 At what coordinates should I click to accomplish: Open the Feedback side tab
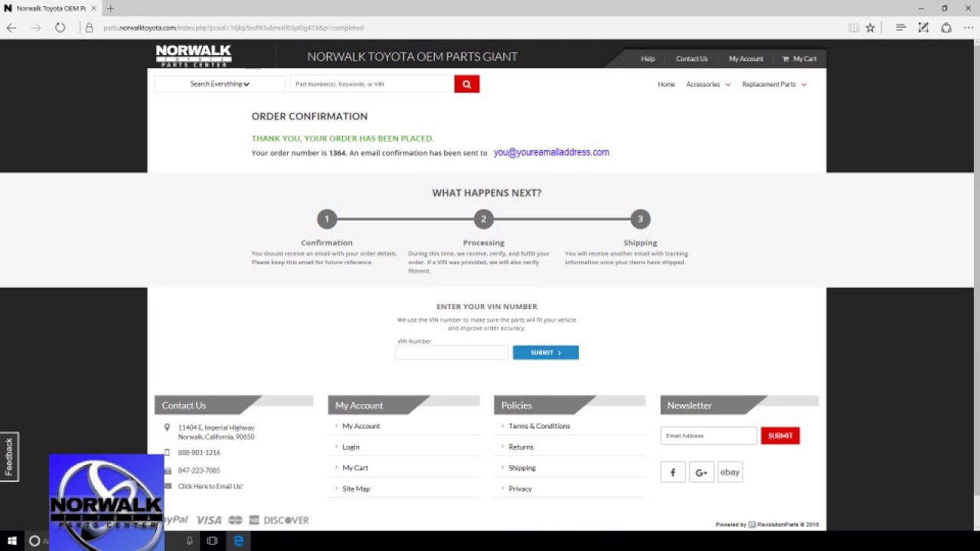9,457
